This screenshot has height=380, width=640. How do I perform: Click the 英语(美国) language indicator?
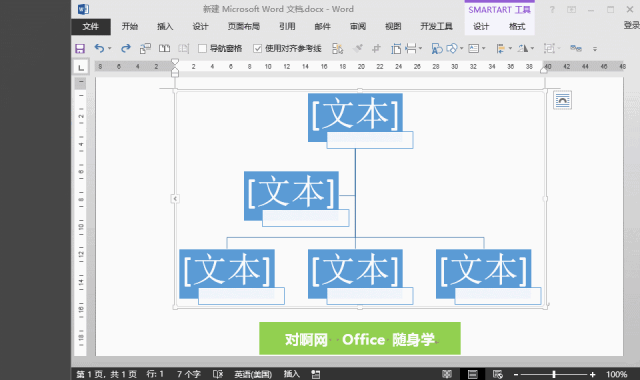click(x=253, y=374)
